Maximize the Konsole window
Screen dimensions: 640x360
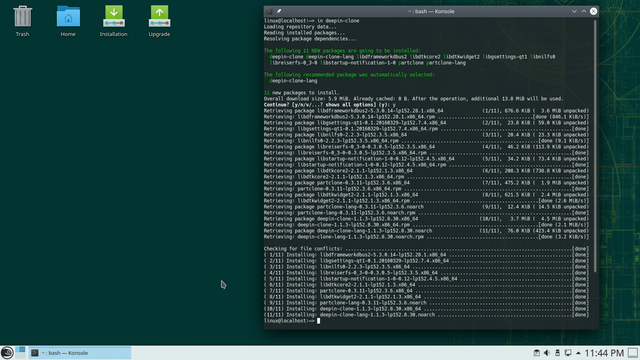[x=584, y=11]
